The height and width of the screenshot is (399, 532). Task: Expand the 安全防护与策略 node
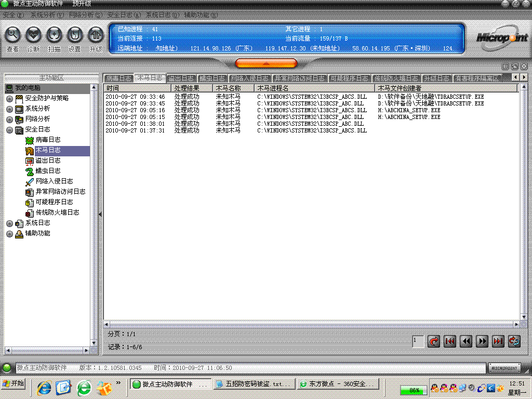pyautogui.click(x=9, y=99)
